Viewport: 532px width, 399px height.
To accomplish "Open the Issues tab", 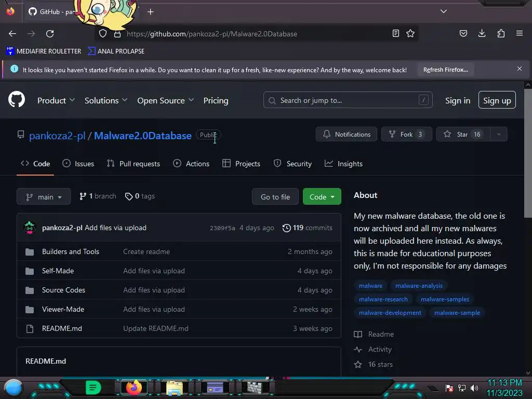I will (x=78, y=164).
